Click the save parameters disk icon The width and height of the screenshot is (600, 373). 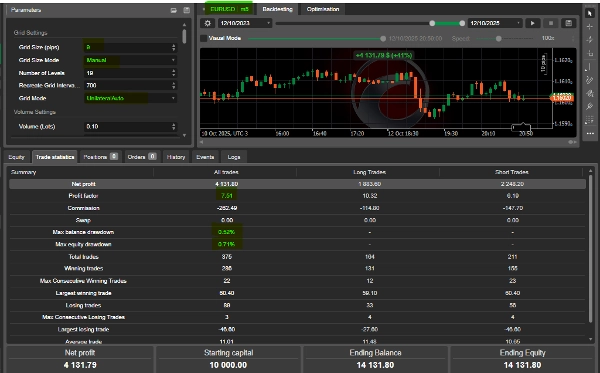[x=186, y=10]
